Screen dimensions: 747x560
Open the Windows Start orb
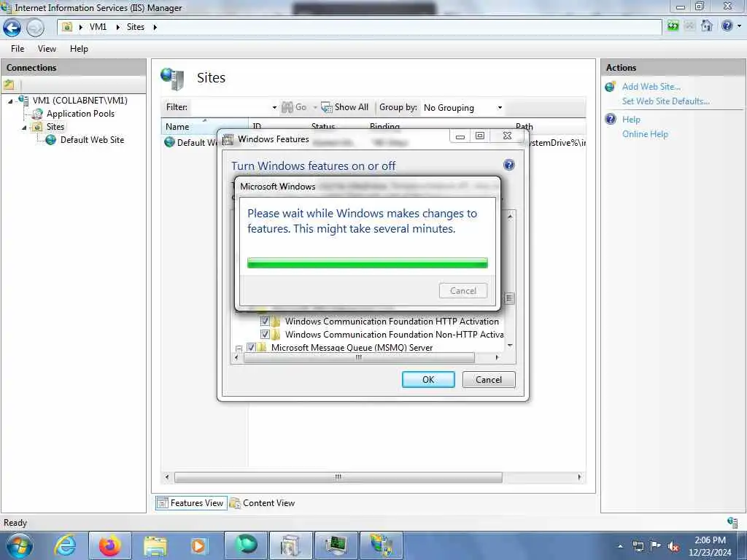tap(20, 545)
